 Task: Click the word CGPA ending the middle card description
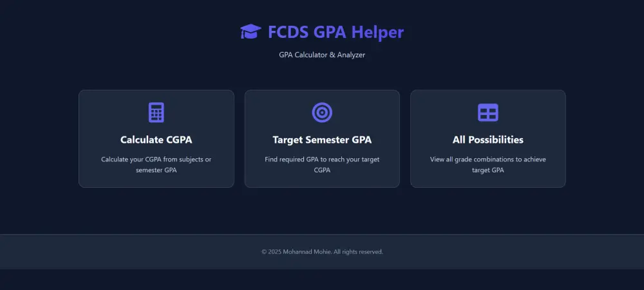[x=322, y=170]
